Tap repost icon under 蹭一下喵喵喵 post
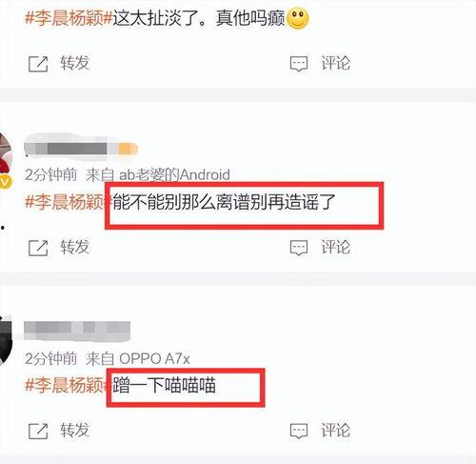Screen dimensions: 476x464 pos(38,431)
